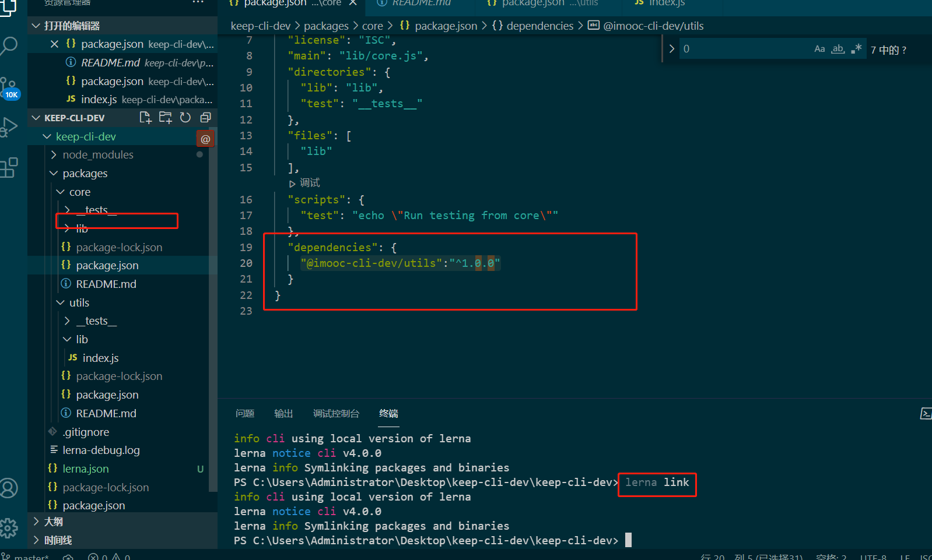Refresh the explorer tree

(185, 118)
